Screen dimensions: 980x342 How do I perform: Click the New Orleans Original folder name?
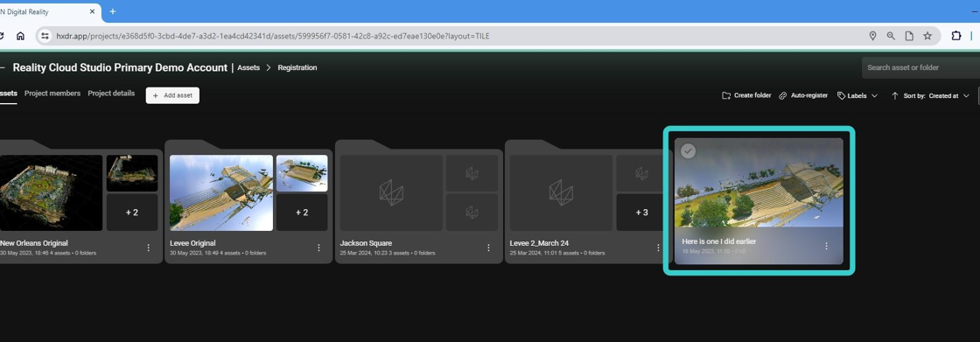click(34, 243)
